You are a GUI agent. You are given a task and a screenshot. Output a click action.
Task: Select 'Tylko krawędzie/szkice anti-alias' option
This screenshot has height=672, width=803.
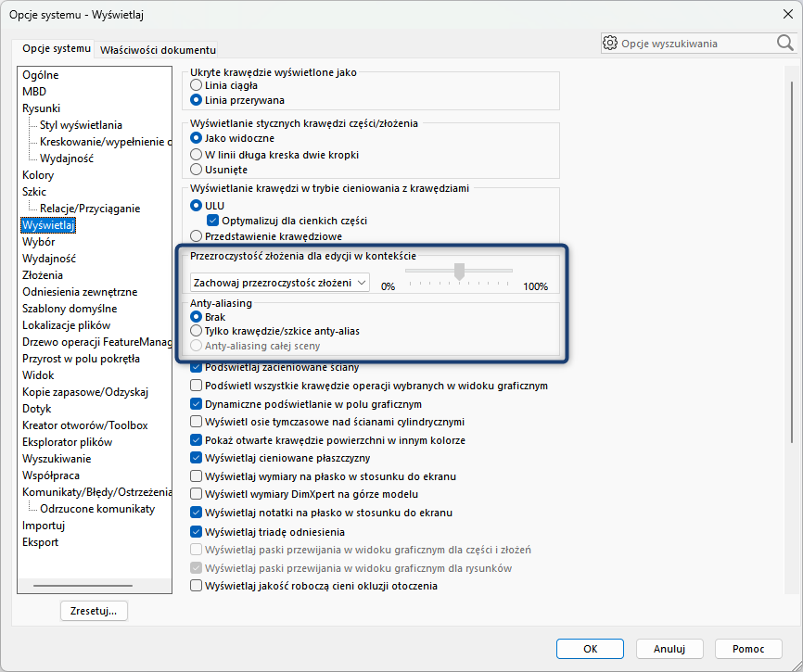196,331
